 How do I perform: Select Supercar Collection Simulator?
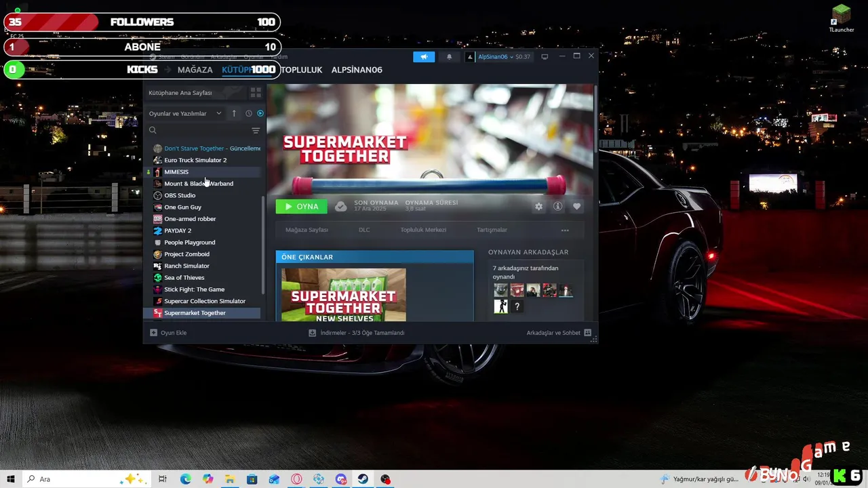tap(203, 301)
